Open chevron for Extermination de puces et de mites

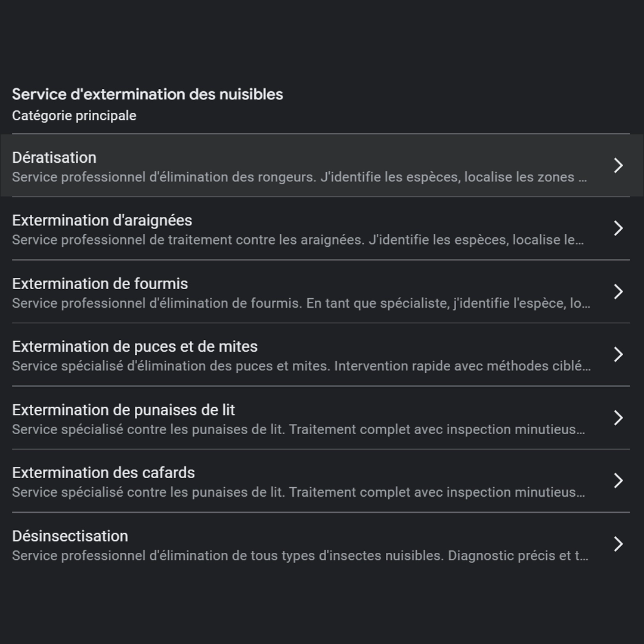[x=618, y=355]
